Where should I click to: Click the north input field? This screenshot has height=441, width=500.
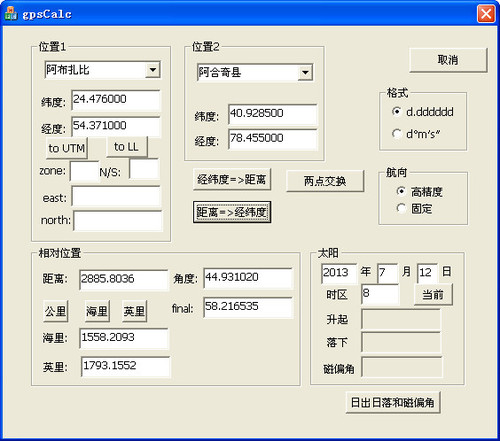click(x=118, y=220)
